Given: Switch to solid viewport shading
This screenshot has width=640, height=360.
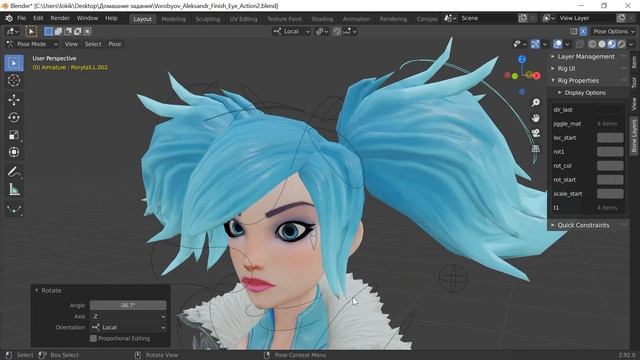Looking at the screenshot, I should click(x=602, y=44).
